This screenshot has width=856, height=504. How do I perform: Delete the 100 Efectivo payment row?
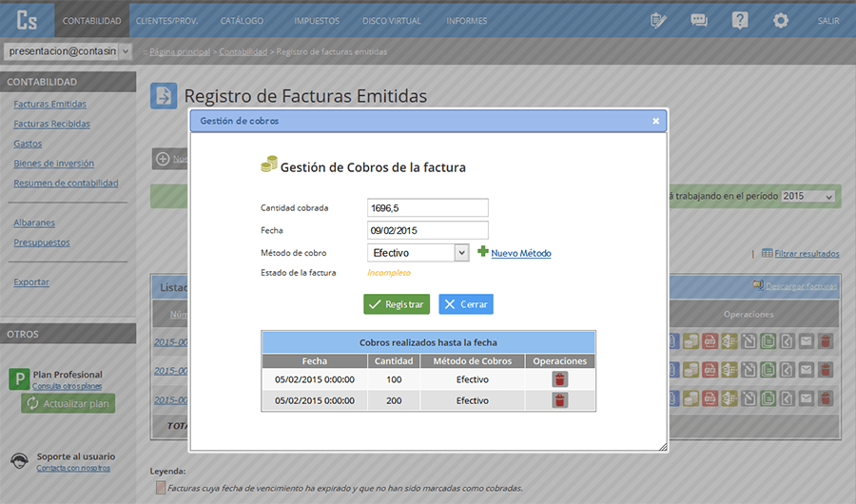click(559, 379)
